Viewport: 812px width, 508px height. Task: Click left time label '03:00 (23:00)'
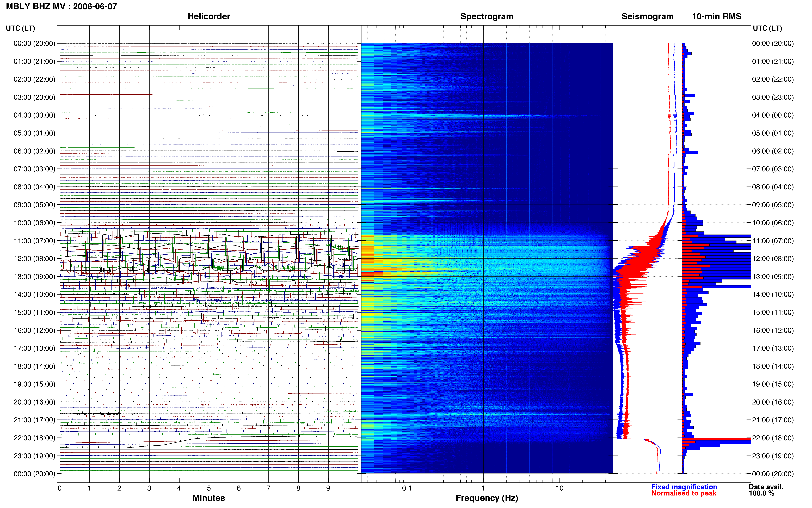[x=34, y=97]
